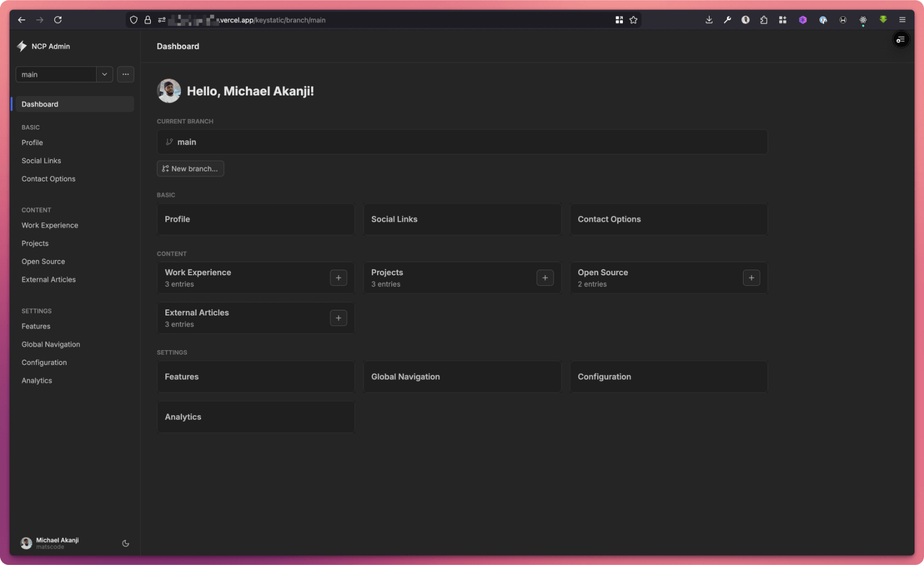Open the browser extensions puzzle icon
Image resolution: width=924 pixels, height=565 pixels.
pyautogui.click(x=763, y=20)
